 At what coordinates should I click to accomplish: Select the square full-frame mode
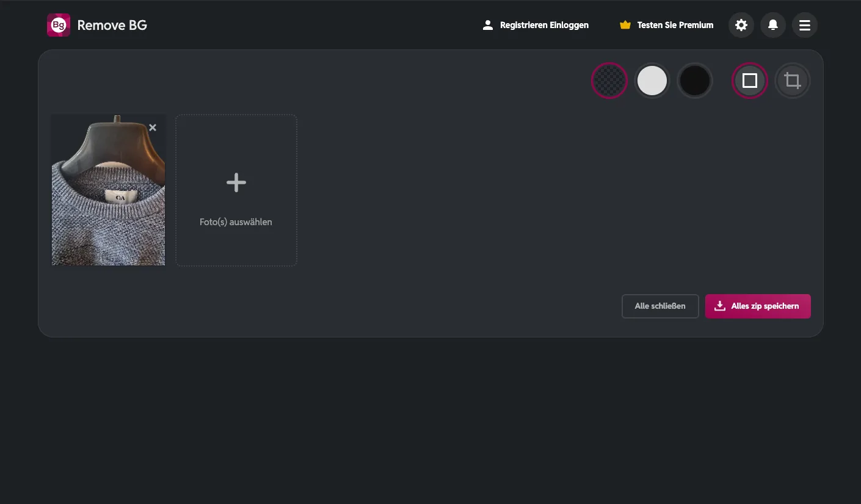point(750,81)
